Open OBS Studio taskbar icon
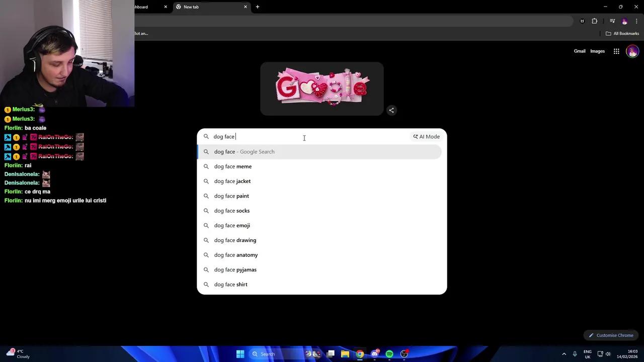The width and height of the screenshot is (644, 362). coord(404,354)
